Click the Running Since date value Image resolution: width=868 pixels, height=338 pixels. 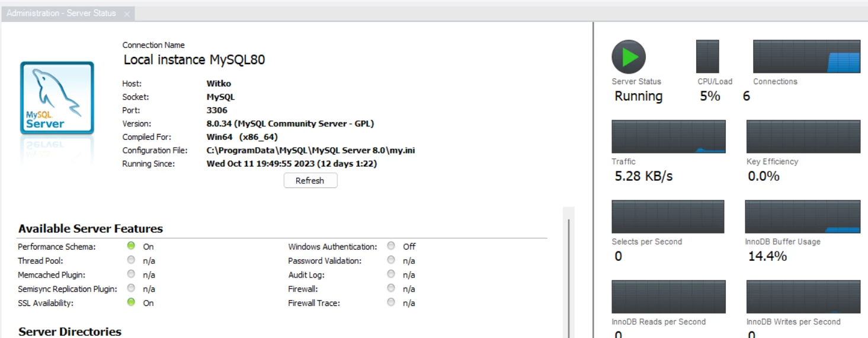tap(292, 164)
